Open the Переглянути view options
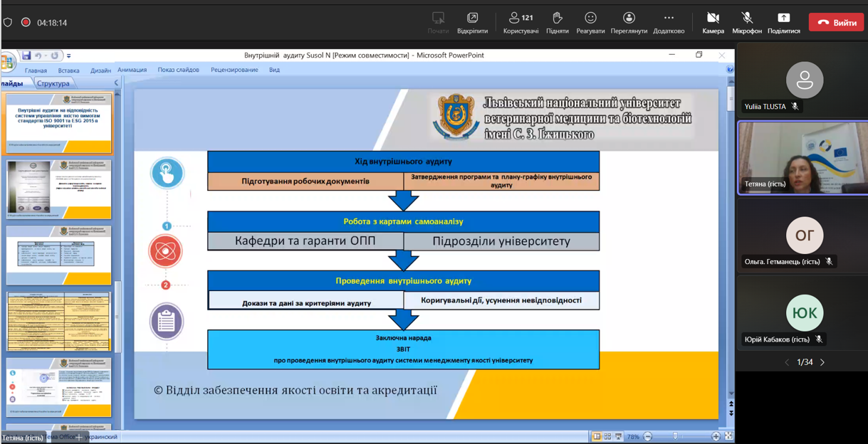Screen dimensions: 868x444 click(x=629, y=22)
